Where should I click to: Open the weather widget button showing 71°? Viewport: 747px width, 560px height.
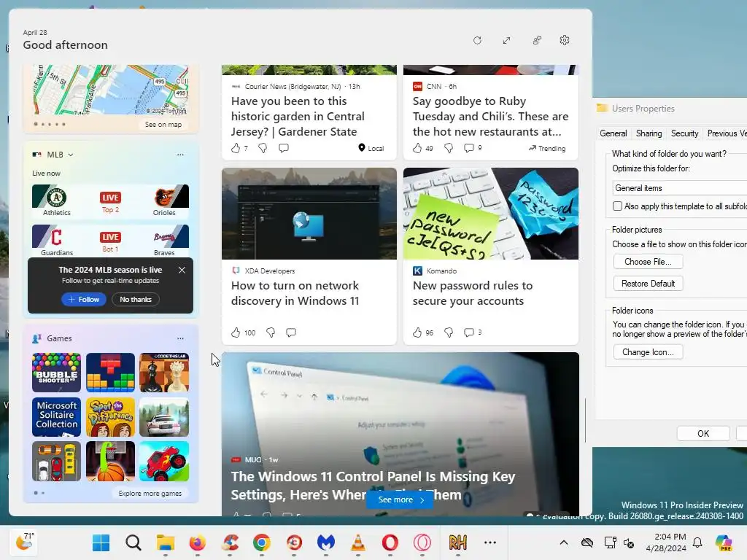tap(25, 542)
